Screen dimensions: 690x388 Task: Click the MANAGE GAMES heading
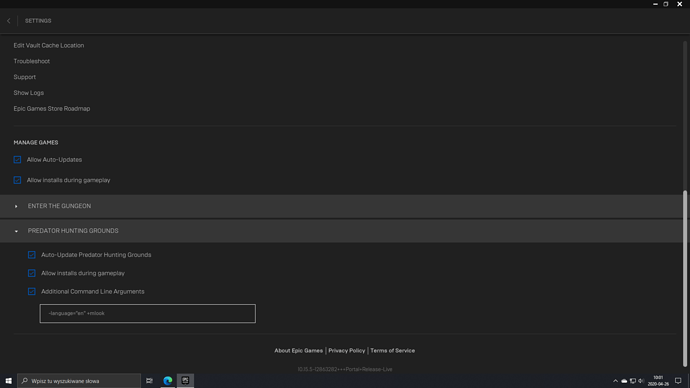pyautogui.click(x=36, y=143)
